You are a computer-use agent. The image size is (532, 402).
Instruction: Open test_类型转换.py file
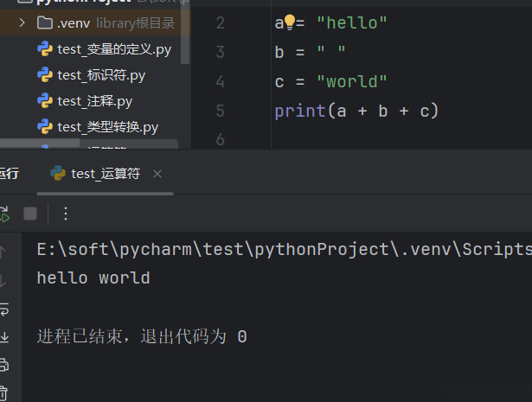107,127
